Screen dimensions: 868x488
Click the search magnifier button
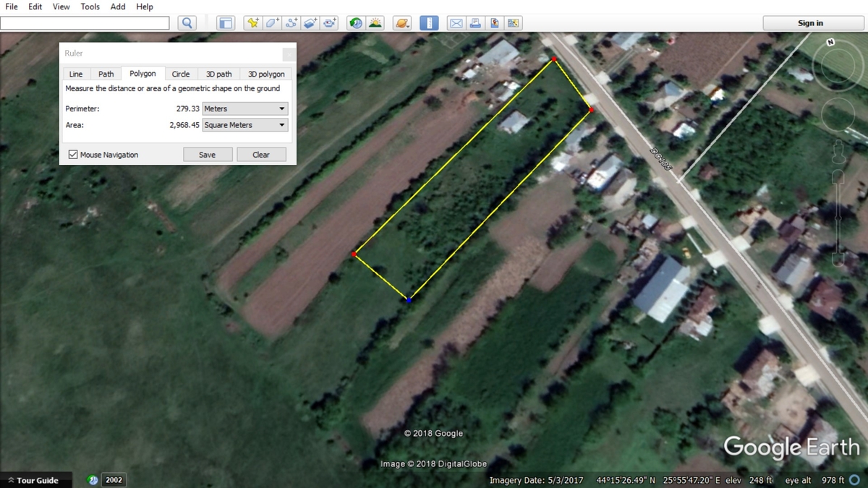[187, 23]
